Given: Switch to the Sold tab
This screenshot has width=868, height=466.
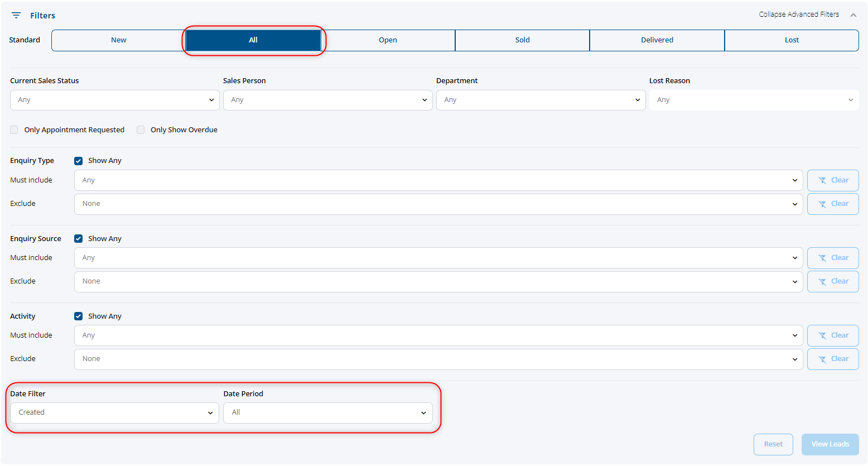Looking at the screenshot, I should pos(523,40).
